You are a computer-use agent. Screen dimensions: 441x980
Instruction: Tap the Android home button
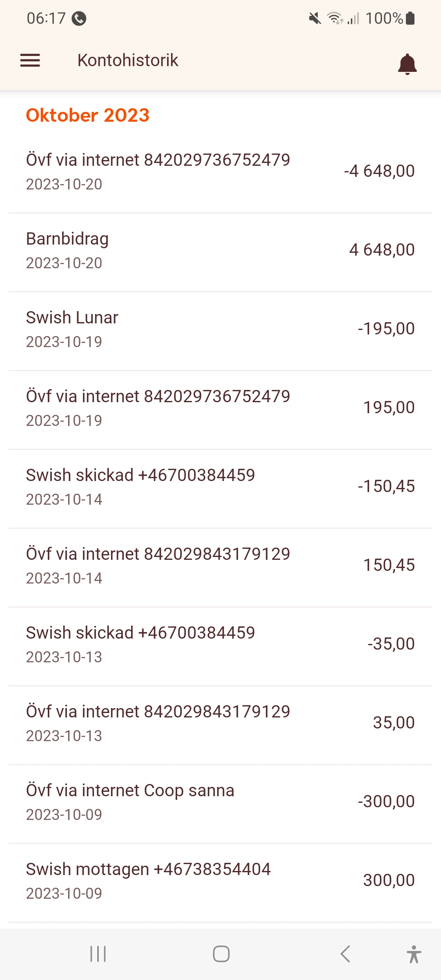tap(221, 954)
